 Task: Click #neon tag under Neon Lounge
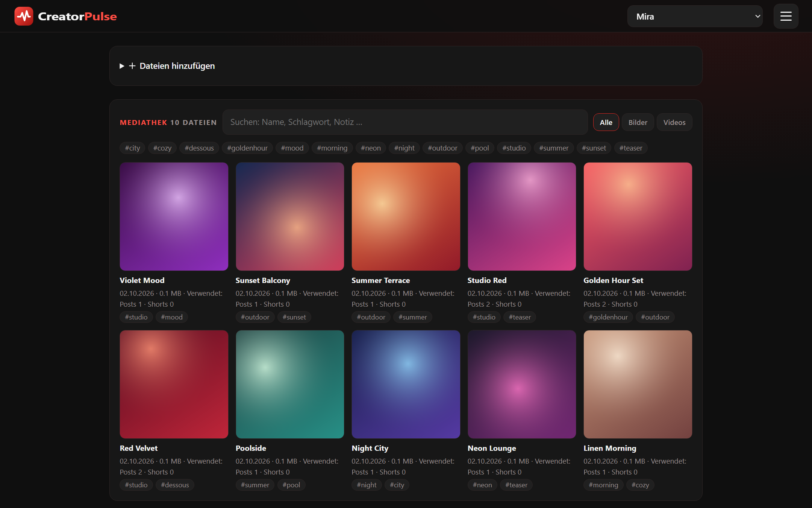[x=482, y=485]
